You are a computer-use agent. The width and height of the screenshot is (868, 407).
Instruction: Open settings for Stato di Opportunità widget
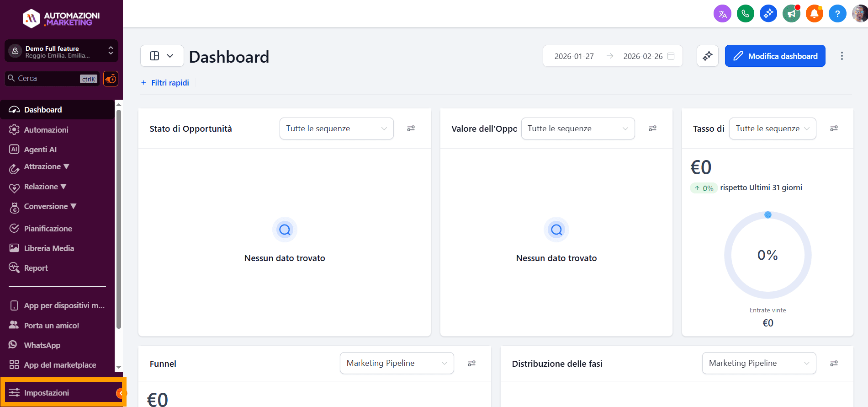tap(411, 129)
